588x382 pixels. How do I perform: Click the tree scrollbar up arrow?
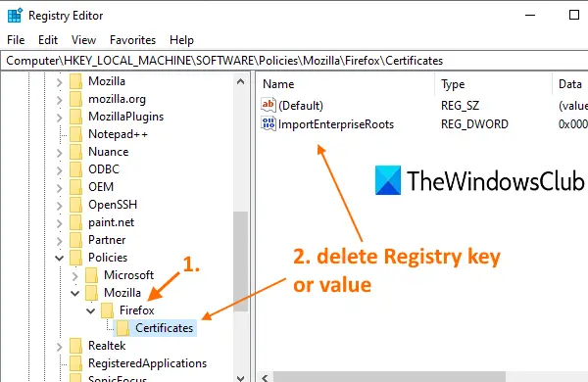pyautogui.click(x=241, y=81)
